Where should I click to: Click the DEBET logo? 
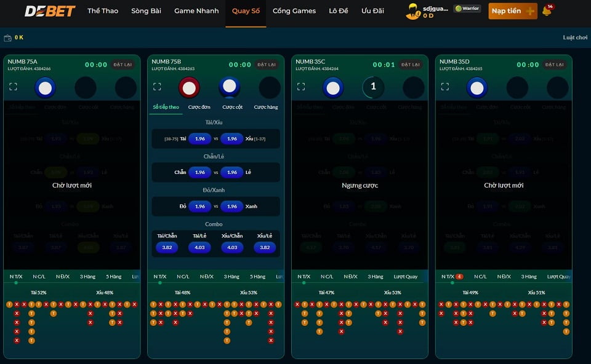tap(49, 11)
